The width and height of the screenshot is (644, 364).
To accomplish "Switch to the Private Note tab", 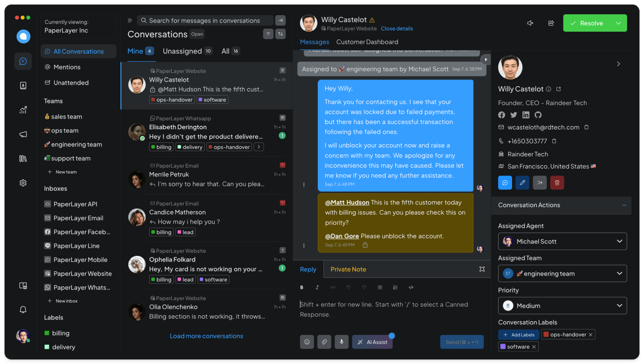I will coord(348,269).
